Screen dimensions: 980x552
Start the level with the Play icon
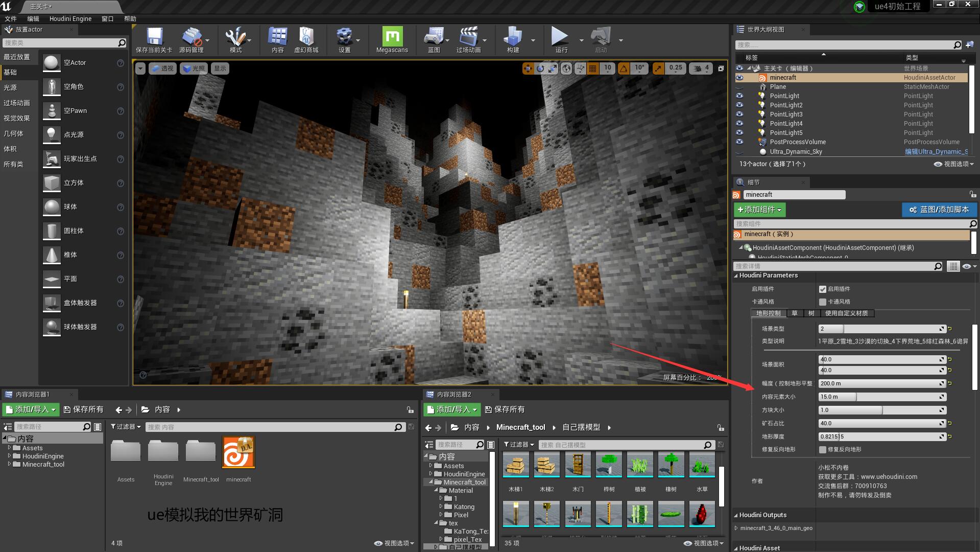(x=560, y=36)
